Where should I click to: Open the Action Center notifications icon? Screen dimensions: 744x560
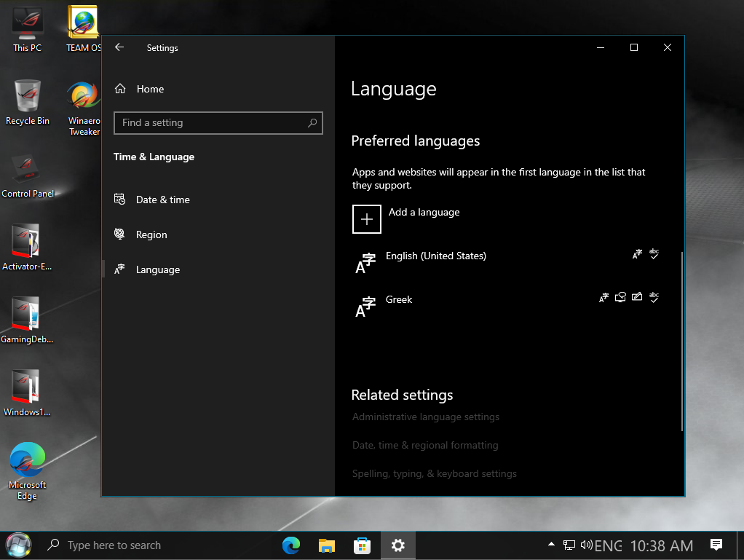[716, 545]
